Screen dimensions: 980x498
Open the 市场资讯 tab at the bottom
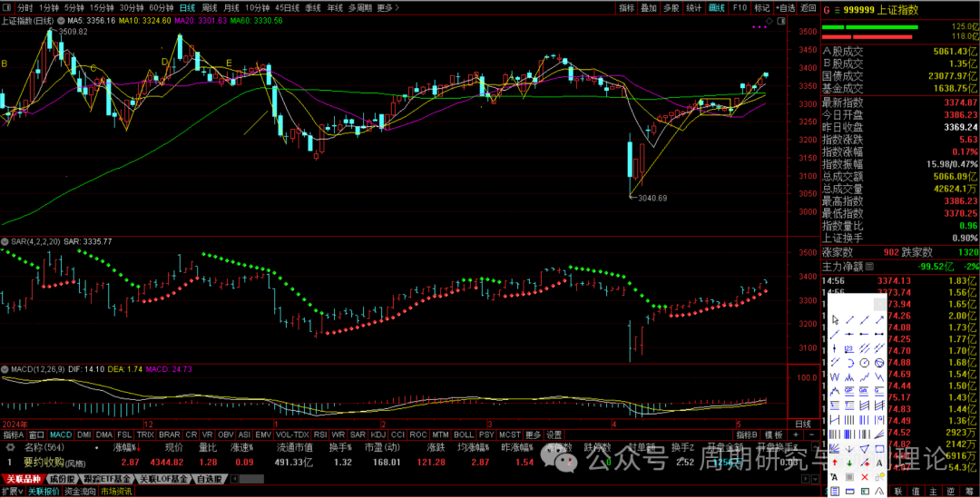tap(115, 491)
